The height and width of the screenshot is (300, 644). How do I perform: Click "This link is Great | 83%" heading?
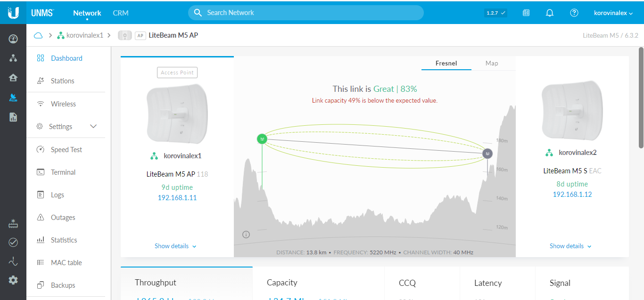coord(375,89)
